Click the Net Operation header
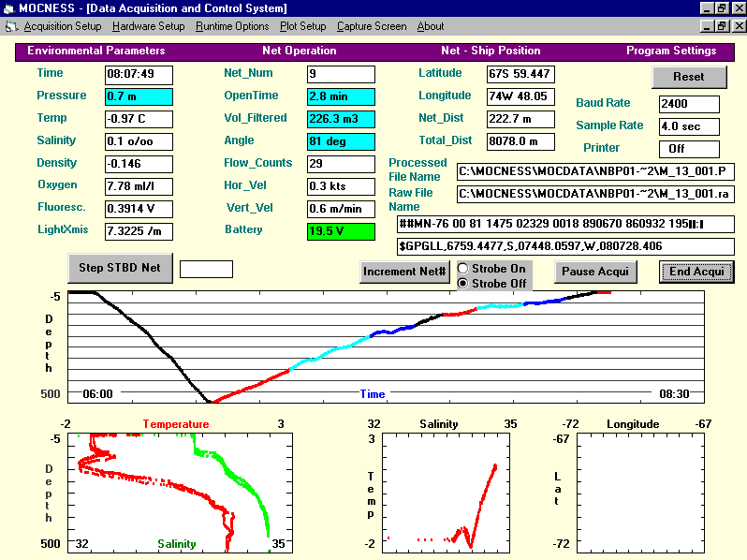Image resolution: width=747 pixels, height=560 pixels. point(300,51)
